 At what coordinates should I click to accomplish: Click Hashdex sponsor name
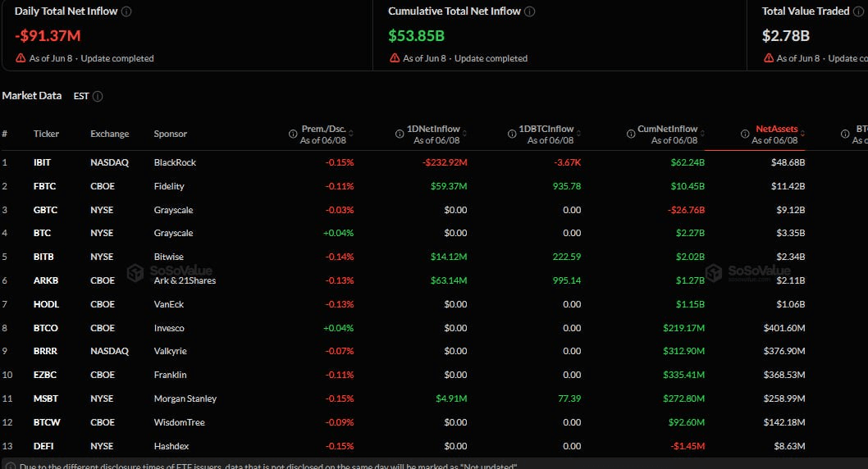[171, 446]
